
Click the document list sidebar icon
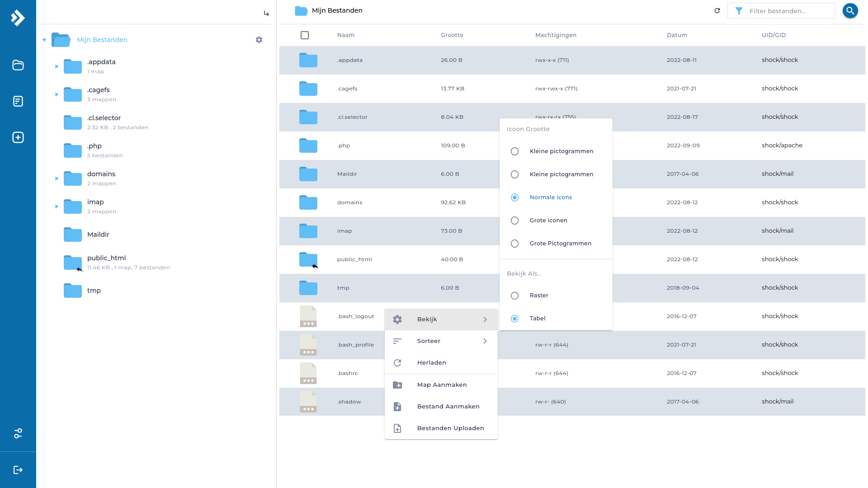coord(18,101)
